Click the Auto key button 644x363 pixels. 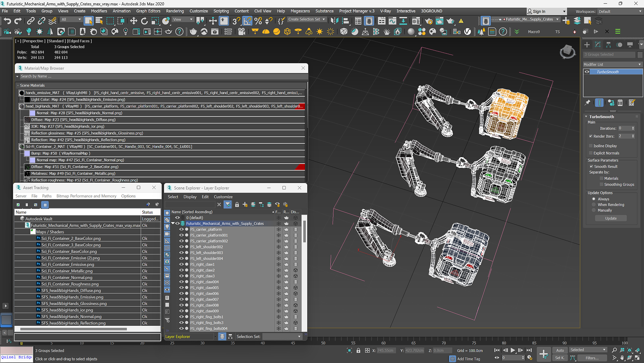560,350
